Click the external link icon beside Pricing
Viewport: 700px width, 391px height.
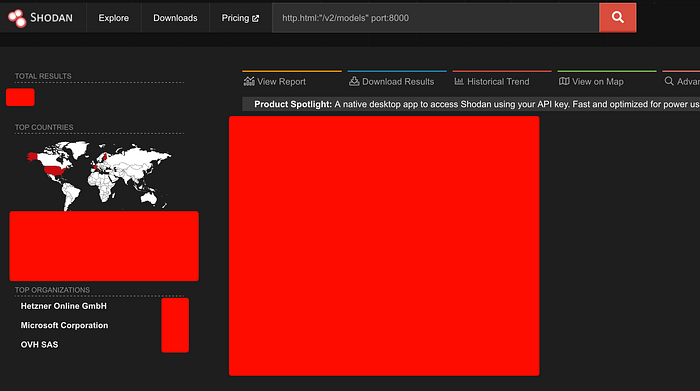(x=255, y=18)
